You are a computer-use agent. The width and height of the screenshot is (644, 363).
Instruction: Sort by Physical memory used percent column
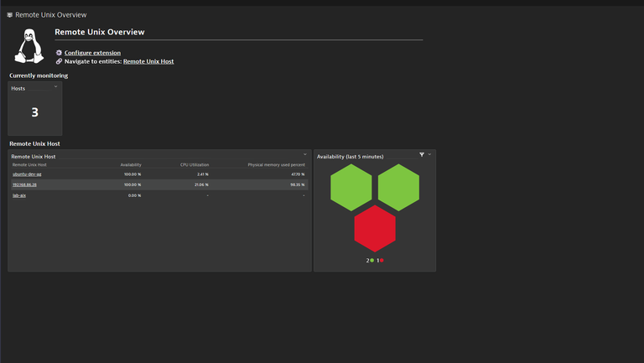pyautogui.click(x=276, y=164)
